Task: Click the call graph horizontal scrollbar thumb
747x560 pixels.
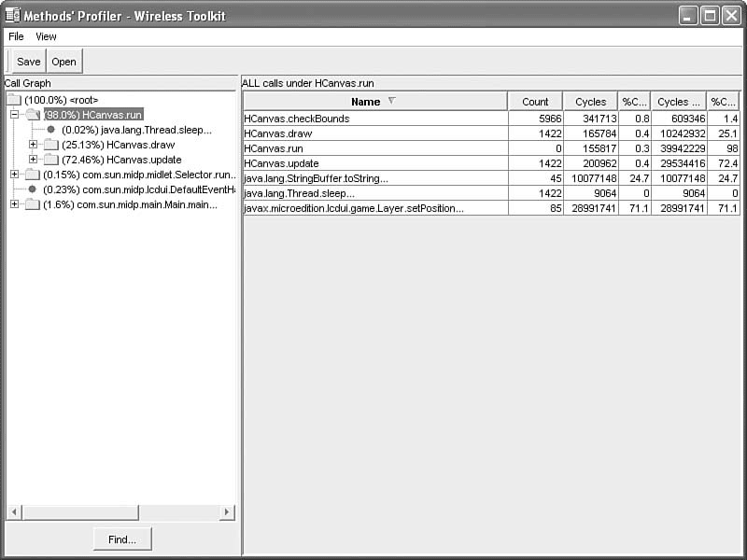Action: coord(79,512)
